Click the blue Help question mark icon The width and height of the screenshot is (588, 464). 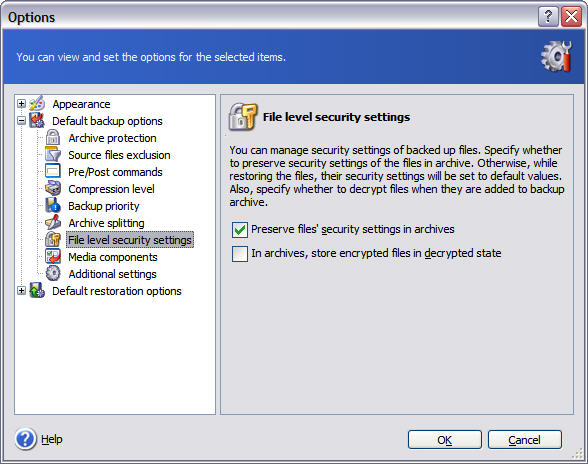(x=26, y=439)
